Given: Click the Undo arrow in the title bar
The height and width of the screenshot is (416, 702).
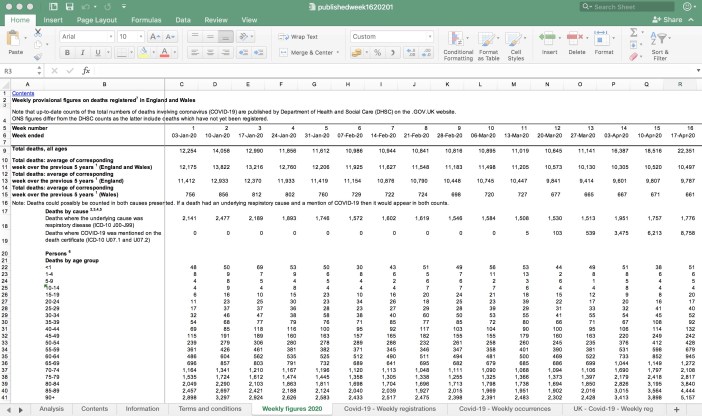Looking at the screenshot, I should click(x=86, y=7).
